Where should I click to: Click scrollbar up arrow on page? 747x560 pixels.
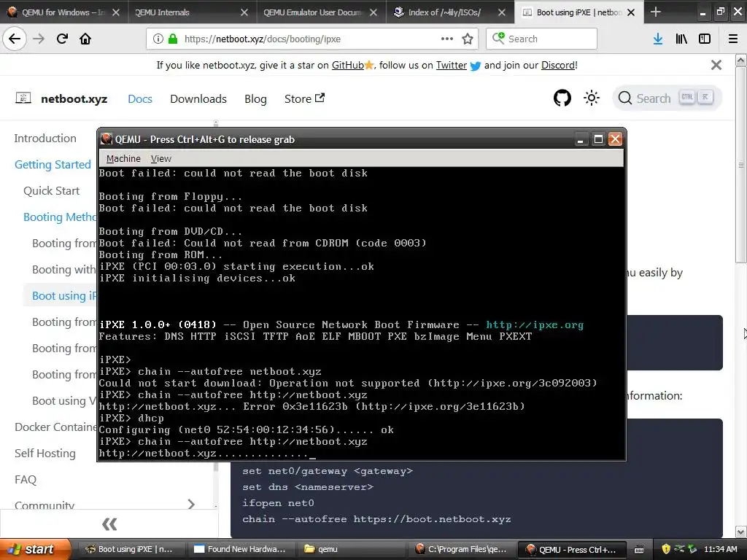741,60
